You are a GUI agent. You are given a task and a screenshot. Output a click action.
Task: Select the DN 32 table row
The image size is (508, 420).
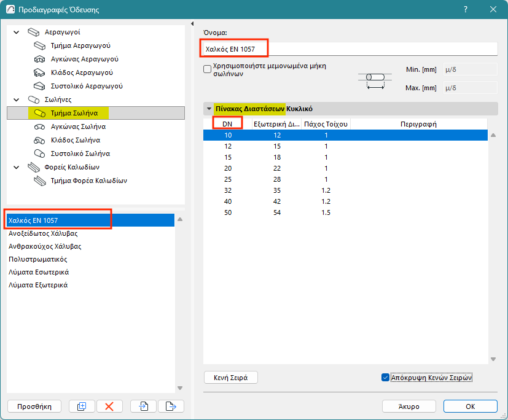point(345,190)
